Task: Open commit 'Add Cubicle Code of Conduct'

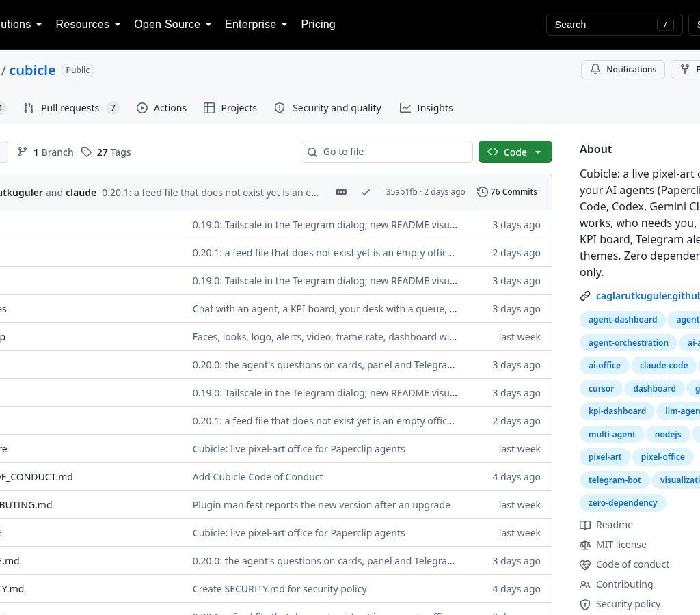Action: pos(258,477)
